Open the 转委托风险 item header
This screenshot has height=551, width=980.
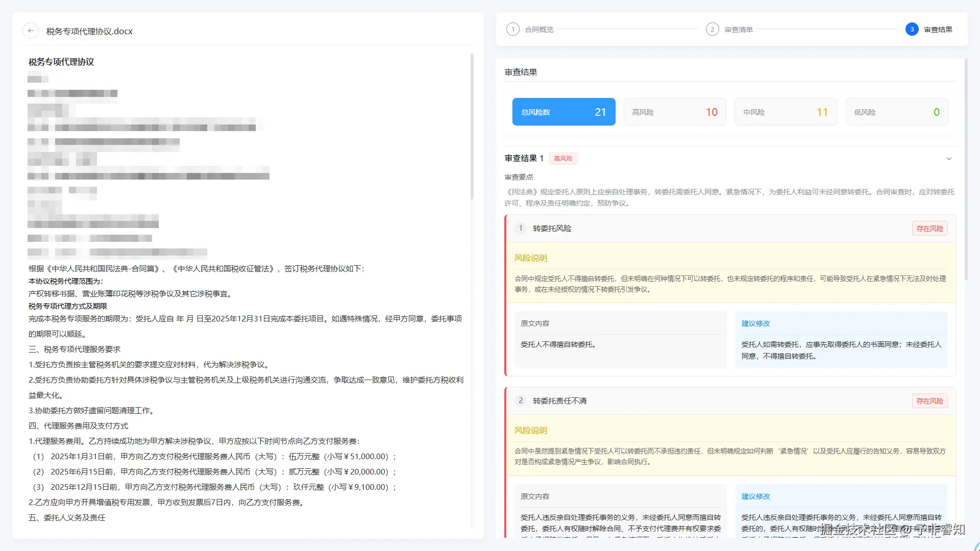(x=552, y=229)
